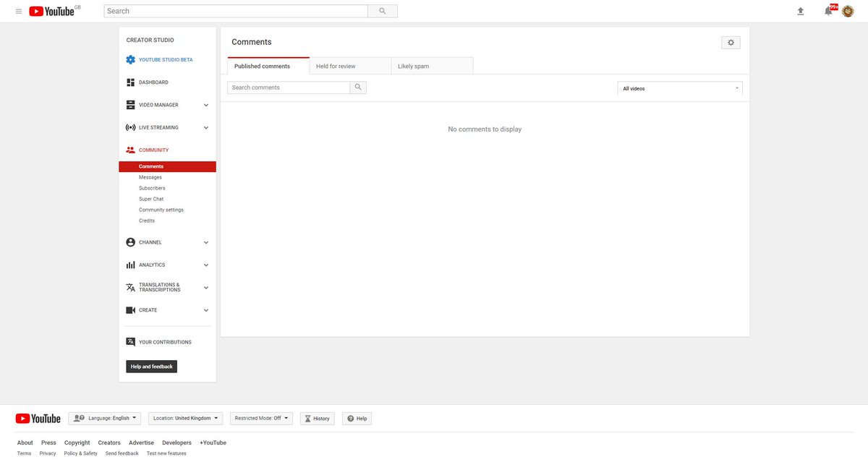Click the Help and feedback button
The image size is (868, 470).
coord(152,367)
